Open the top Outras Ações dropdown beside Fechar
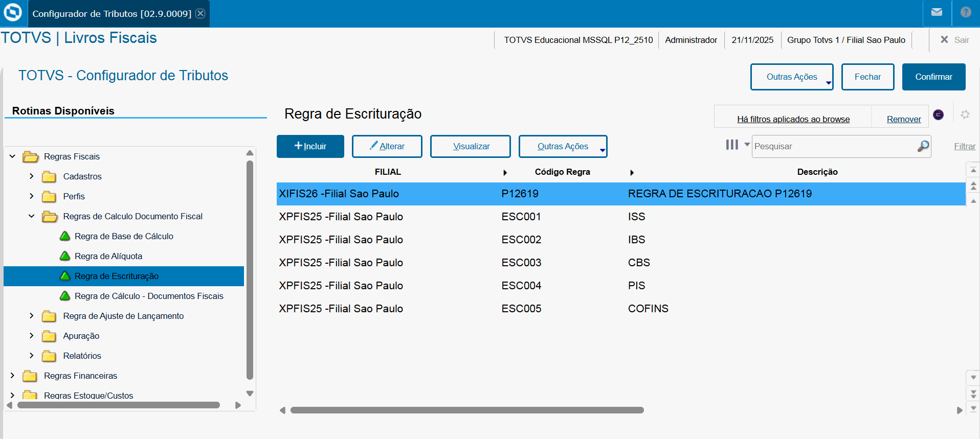 (792, 77)
